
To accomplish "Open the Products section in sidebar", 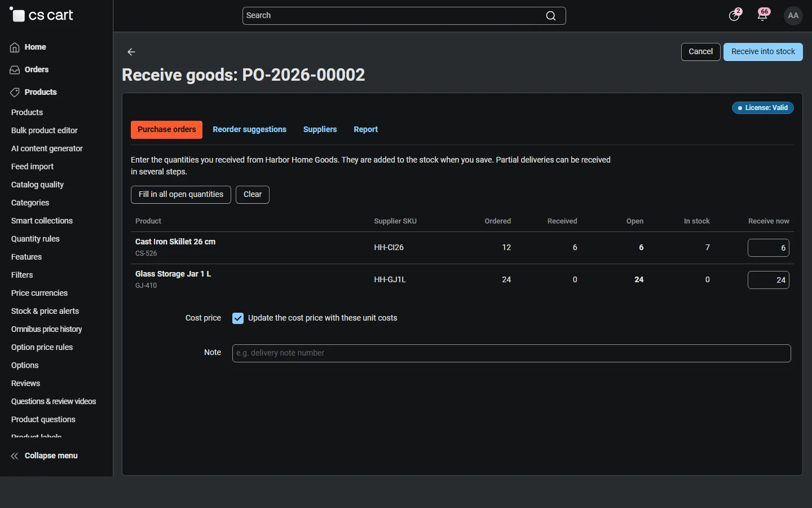I will [33, 92].
